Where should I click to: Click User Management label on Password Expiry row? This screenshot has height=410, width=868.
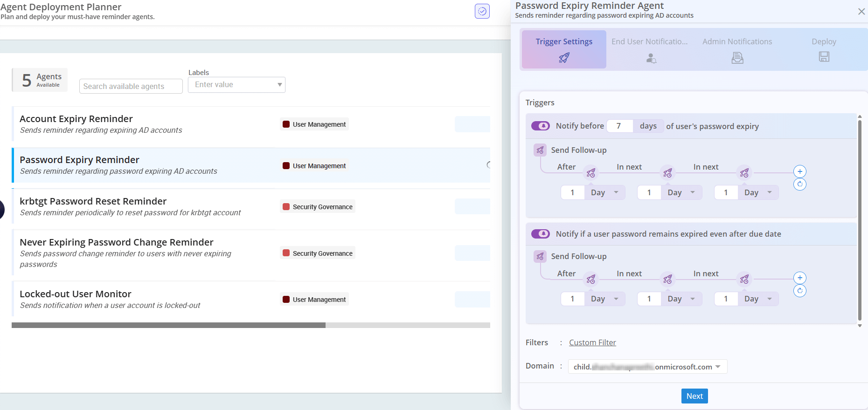tap(314, 166)
